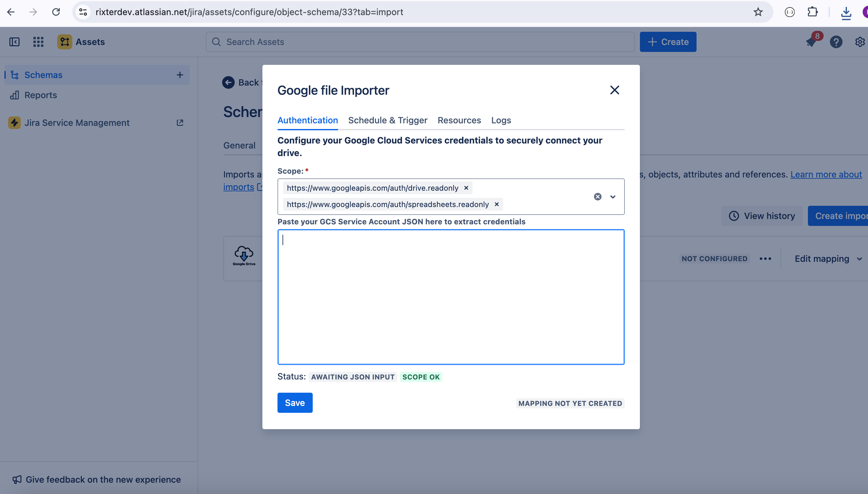The image size is (868, 494).
Task: Open the View history button
Action: (x=761, y=216)
